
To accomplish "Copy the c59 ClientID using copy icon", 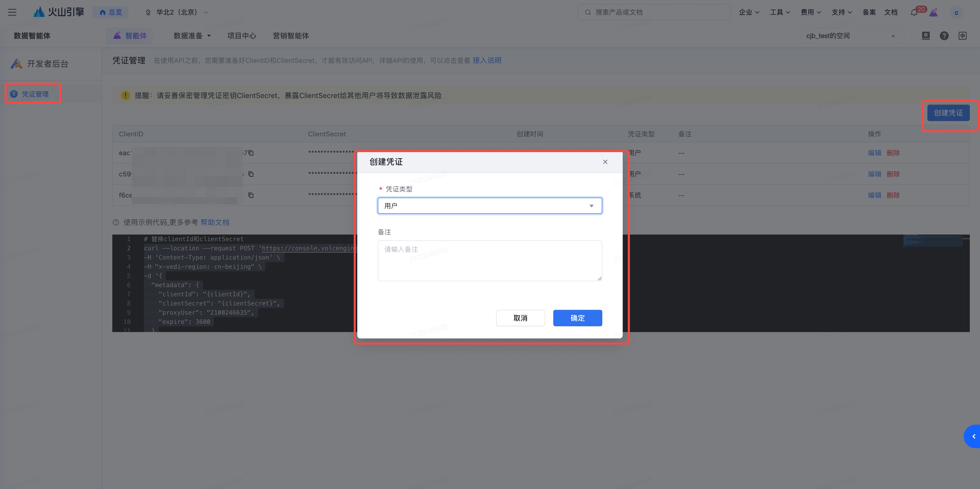I will pyautogui.click(x=251, y=174).
